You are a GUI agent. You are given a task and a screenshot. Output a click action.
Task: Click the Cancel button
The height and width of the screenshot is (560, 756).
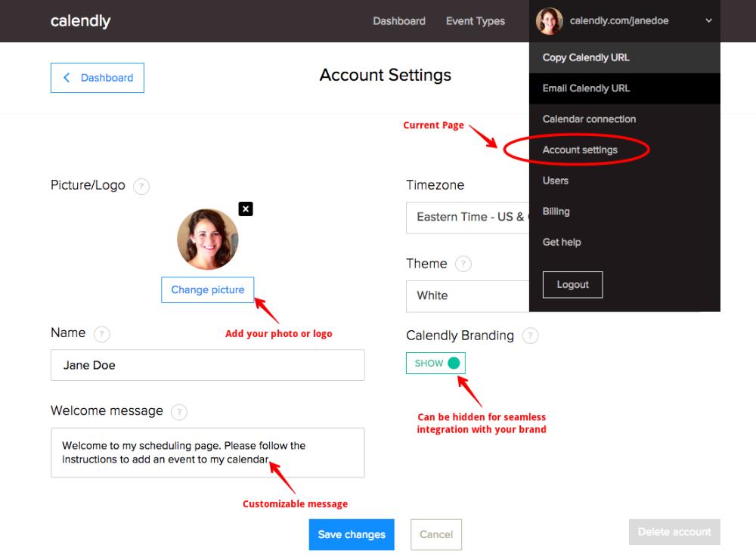(x=436, y=534)
